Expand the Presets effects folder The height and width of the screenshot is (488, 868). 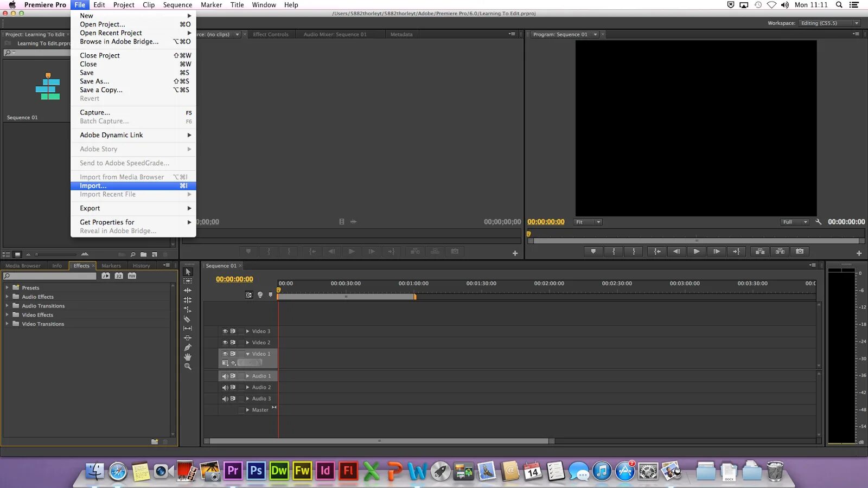coord(7,288)
